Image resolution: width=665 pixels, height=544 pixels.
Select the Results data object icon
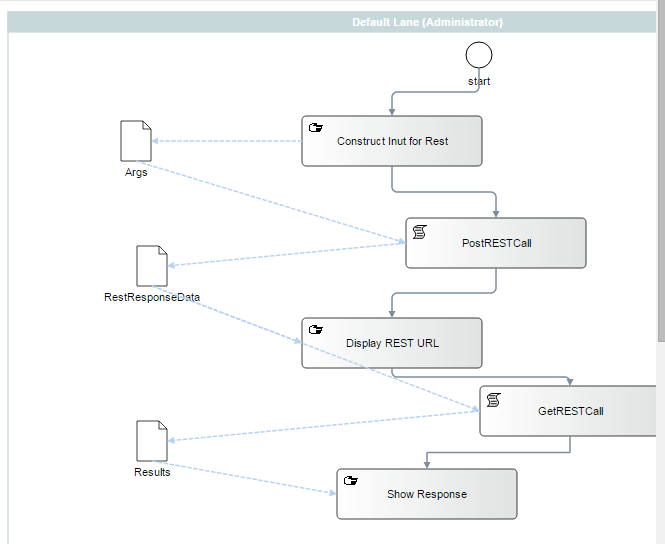click(x=152, y=441)
